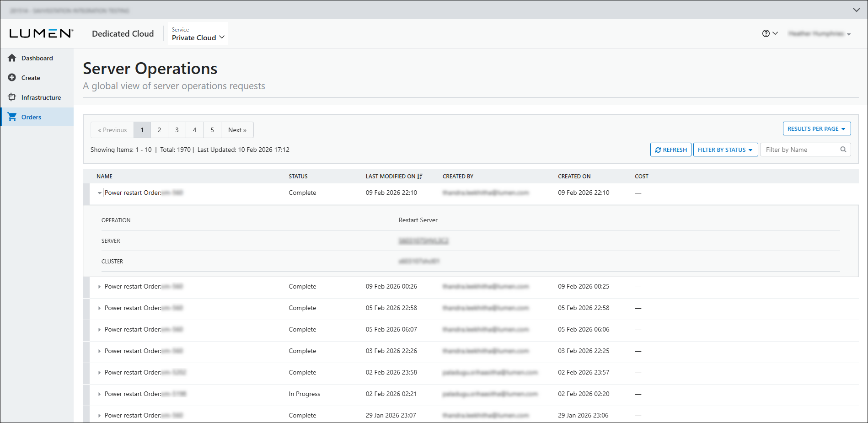Expand the order modified 09 Feb 2026 00:26
Viewport: 868px width, 423px height.
coord(99,287)
